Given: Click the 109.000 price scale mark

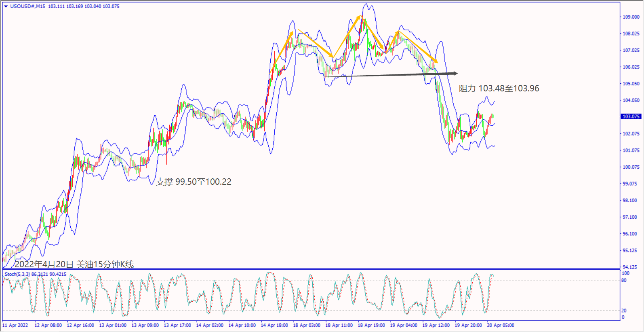Looking at the screenshot, I should tap(631, 17).
